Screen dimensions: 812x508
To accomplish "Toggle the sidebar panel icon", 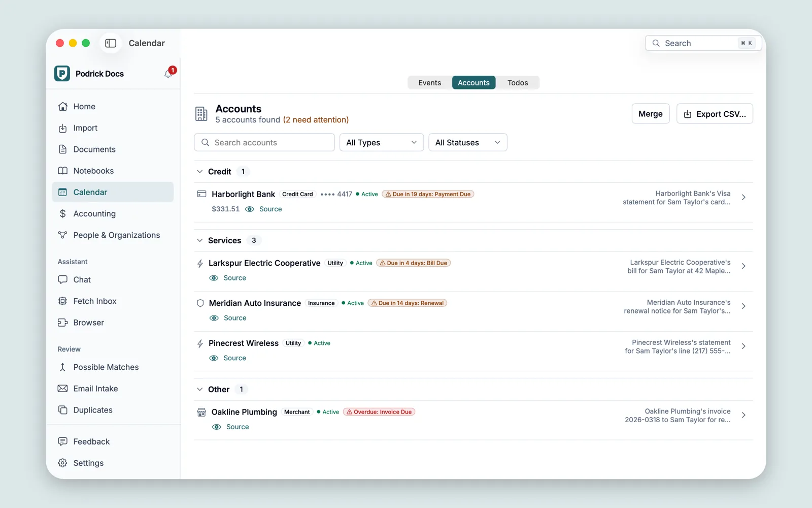I will (111, 43).
